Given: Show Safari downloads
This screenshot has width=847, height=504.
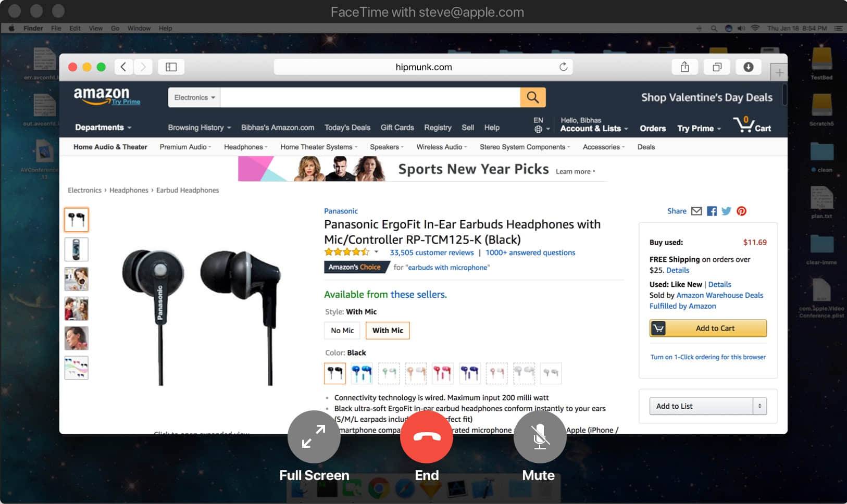Looking at the screenshot, I should coord(748,67).
